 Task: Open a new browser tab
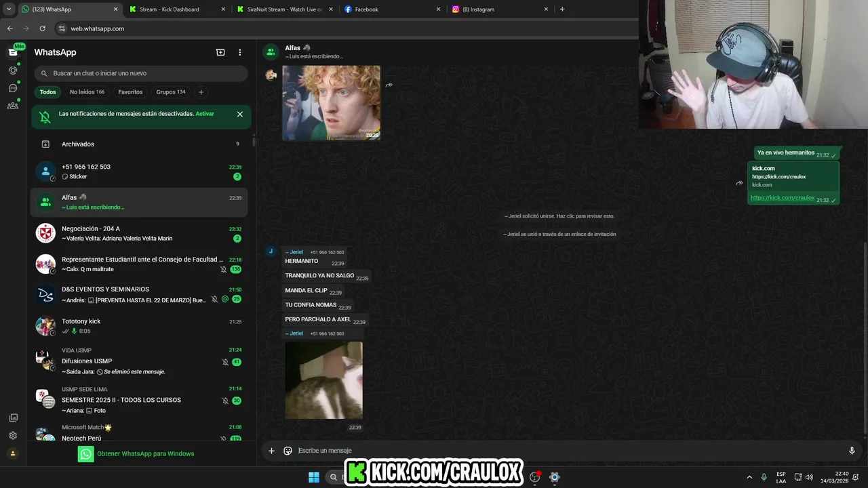tap(562, 9)
